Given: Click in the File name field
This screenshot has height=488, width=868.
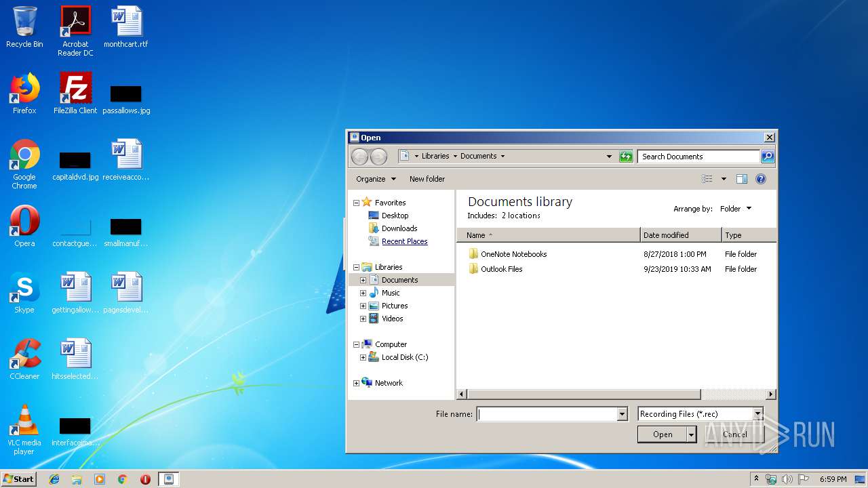Looking at the screenshot, I should (547, 414).
